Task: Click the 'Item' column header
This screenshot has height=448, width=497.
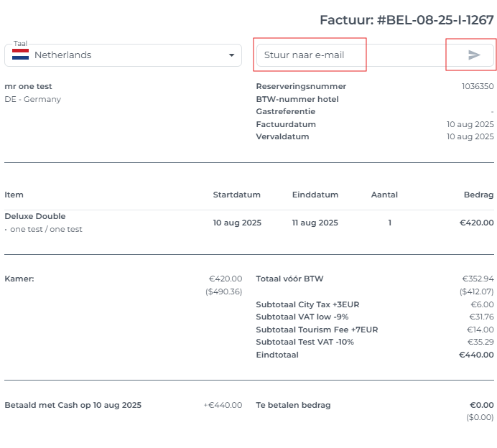Action: pos(14,195)
